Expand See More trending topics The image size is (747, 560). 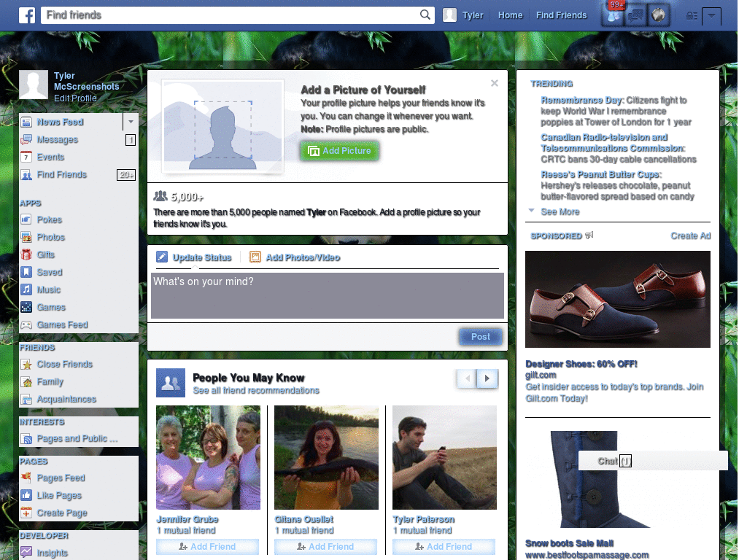pyautogui.click(x=560, y=212)
